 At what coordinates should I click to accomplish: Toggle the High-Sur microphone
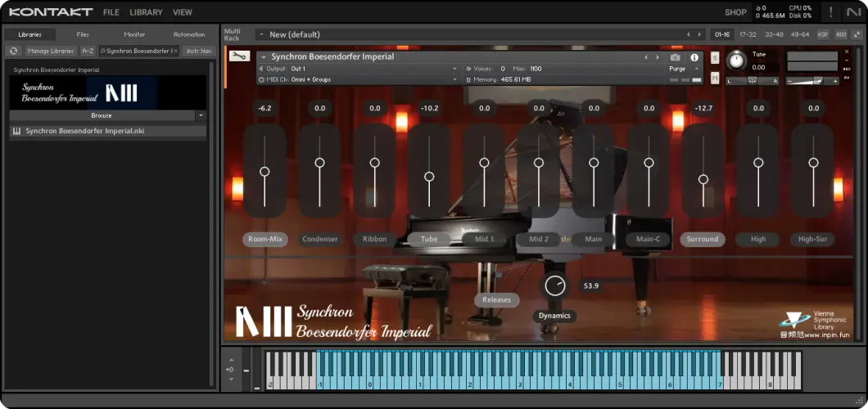point(812,240)
